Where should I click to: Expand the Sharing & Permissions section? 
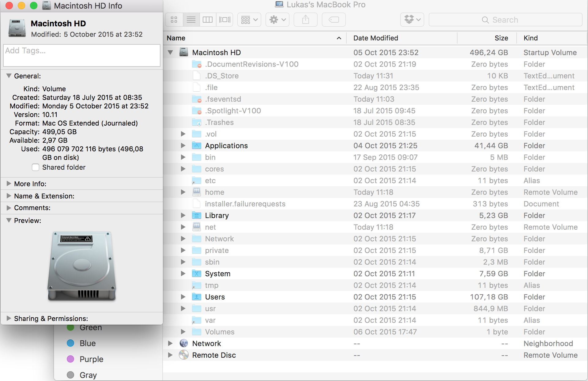pyautogui.click(x=9, y=318)
